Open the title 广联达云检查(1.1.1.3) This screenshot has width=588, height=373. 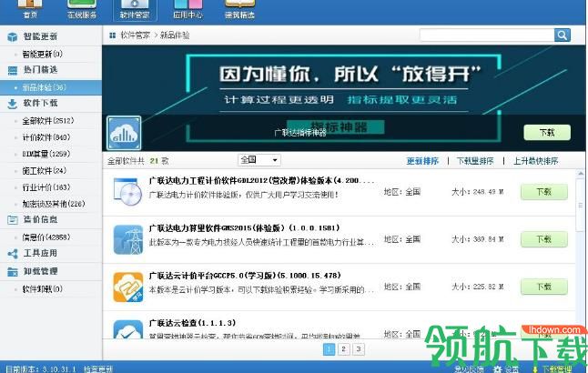(x=192, y=323)
